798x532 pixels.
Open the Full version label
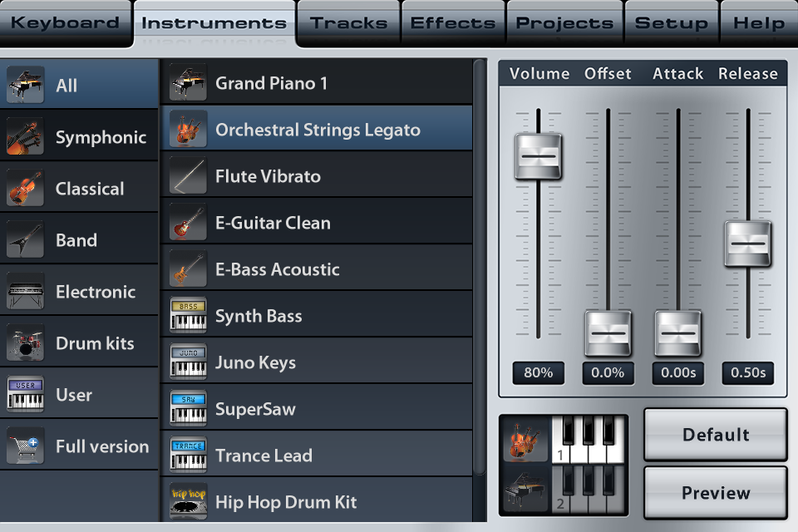point(102,446)
